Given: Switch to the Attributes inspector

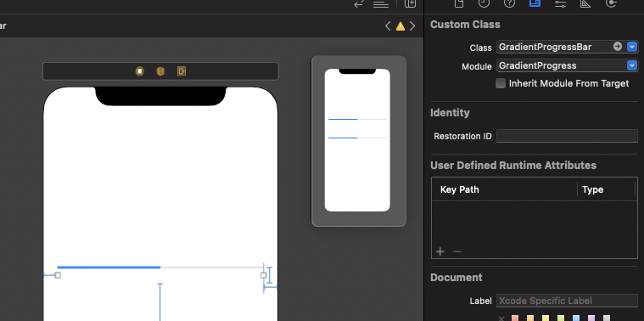Looking at the screenshot, I should pyautogui.click(x=560, y=3).
